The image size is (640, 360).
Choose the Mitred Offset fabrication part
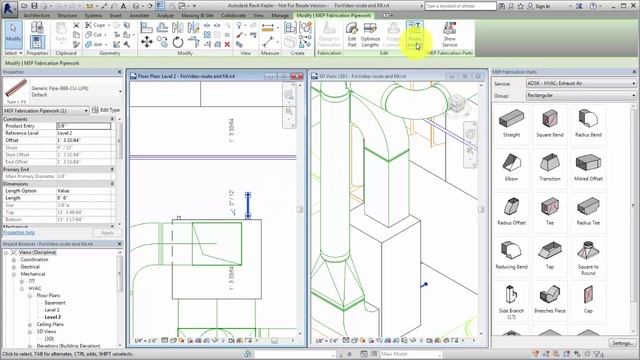click(x=588, y=168)
